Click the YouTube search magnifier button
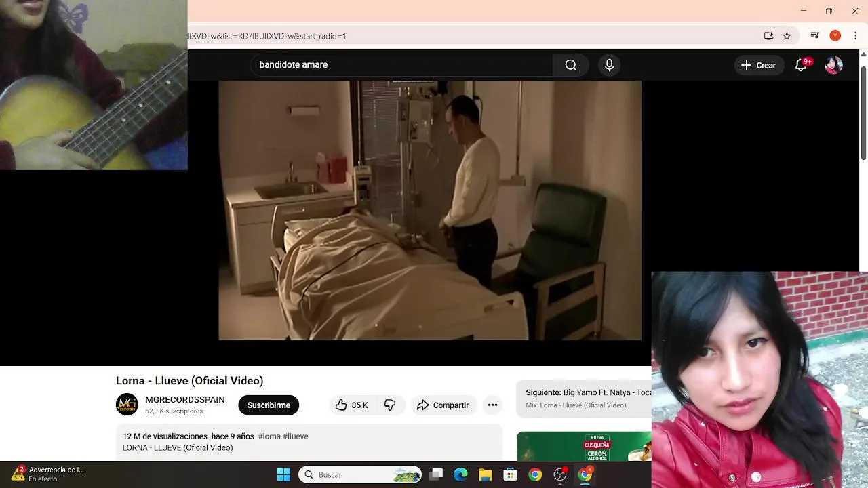Screen dimensions: 868x488 (x=571, y=65)
